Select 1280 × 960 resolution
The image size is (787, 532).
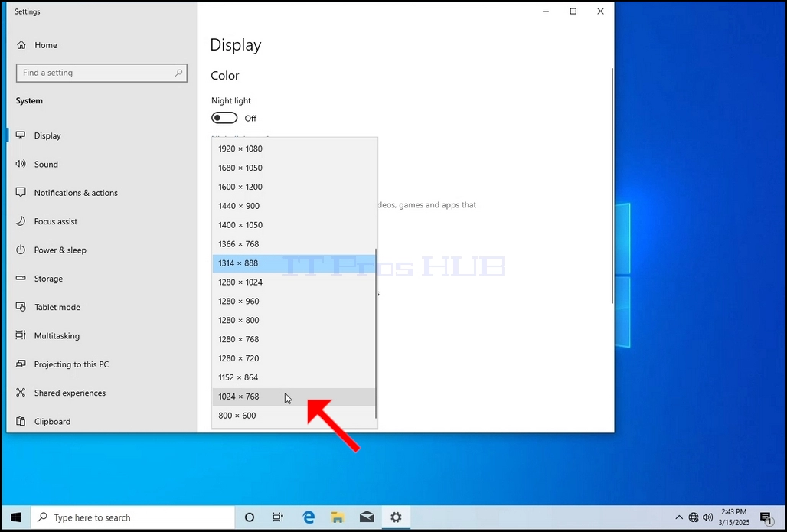(x=294, y=301)
